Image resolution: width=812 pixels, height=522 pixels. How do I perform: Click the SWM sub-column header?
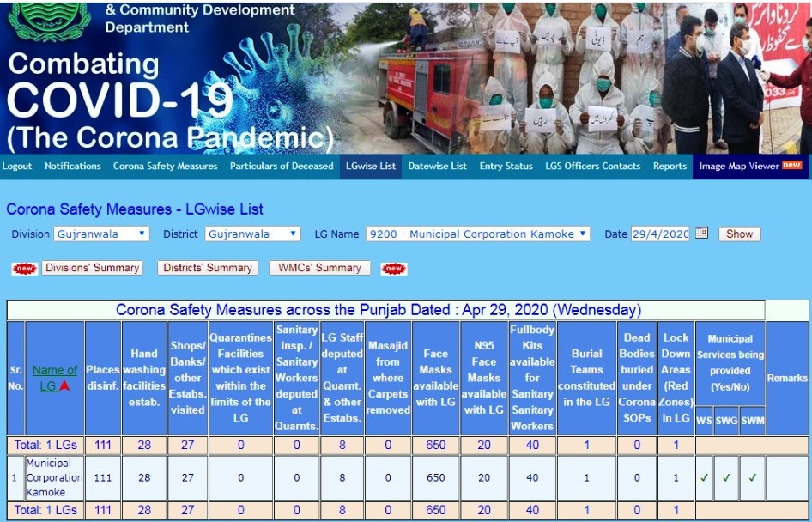coord(753,421)
